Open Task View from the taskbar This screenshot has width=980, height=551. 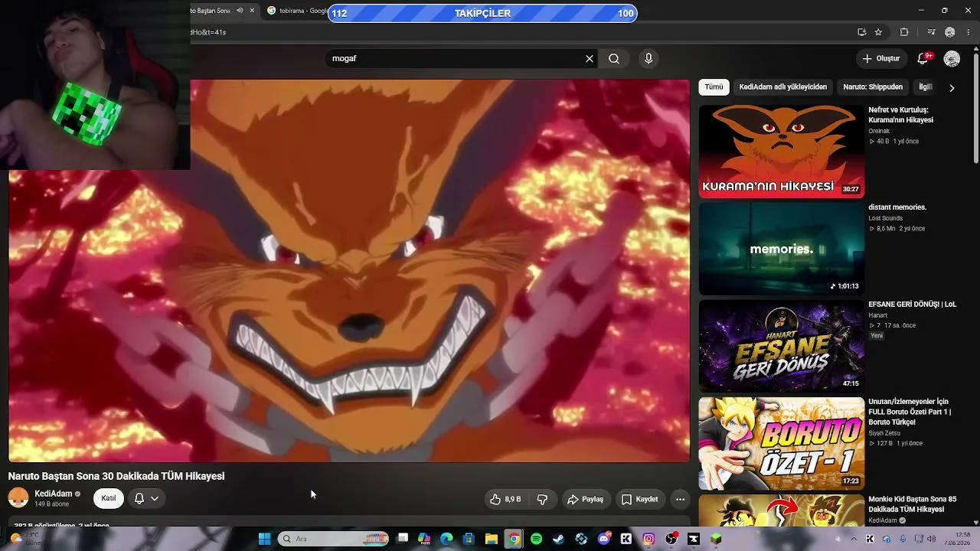tap(403, 539)
